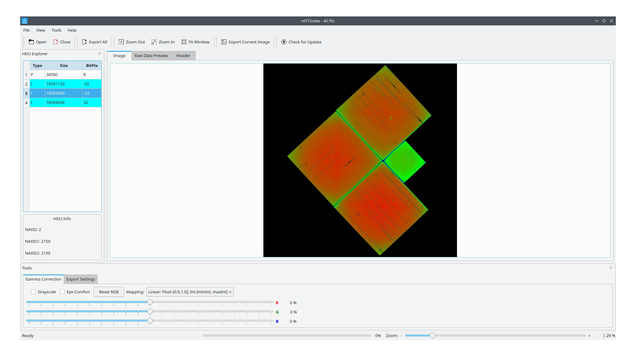Enable the Grayscale checkbox
This screenshot has height=364, width=636.
pos(34,292)
